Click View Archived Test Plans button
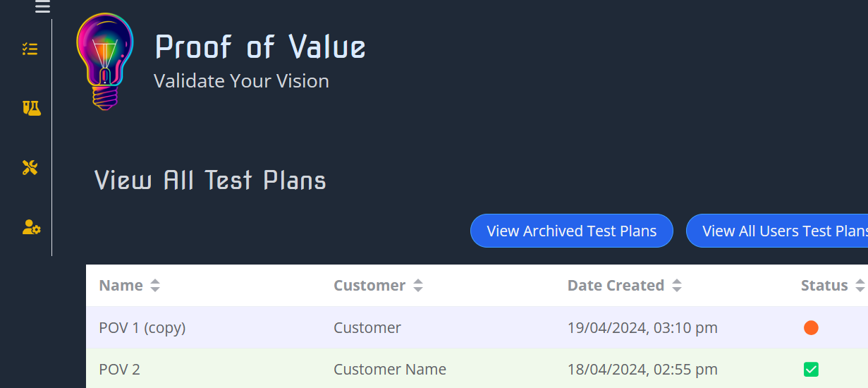 coord(571,231)
